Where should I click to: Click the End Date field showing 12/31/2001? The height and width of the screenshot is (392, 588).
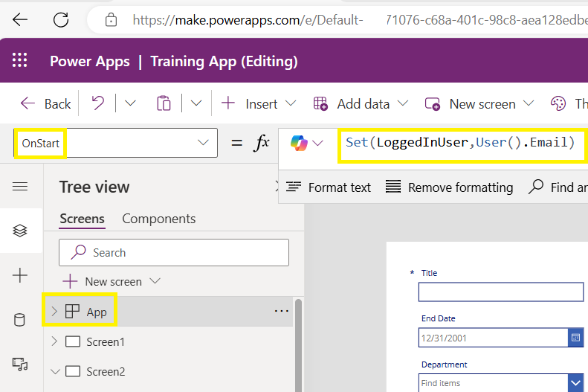pyautogui.click(x=493, y=338)
